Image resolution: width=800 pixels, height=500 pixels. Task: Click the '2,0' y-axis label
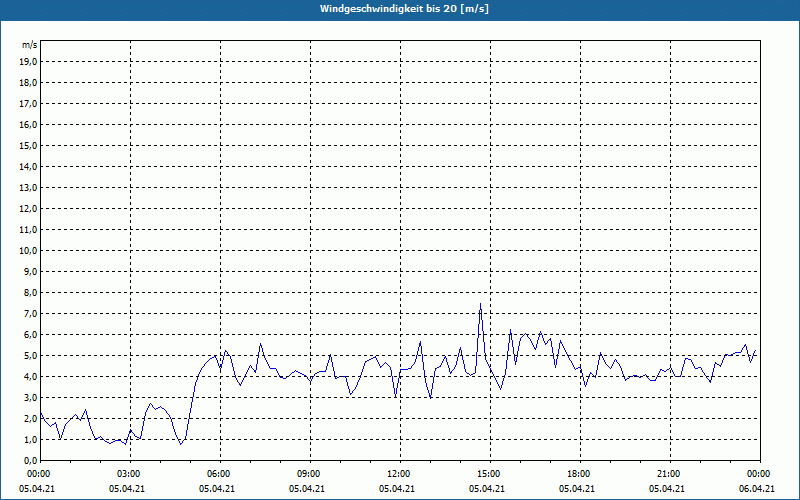[30, 419]
